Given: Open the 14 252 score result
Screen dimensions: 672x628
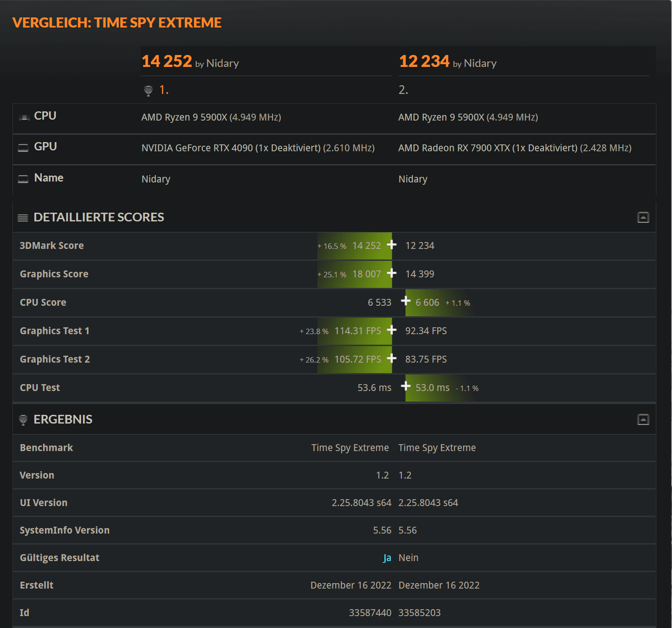Looking at the screenshot, I should tap(167, 61).
